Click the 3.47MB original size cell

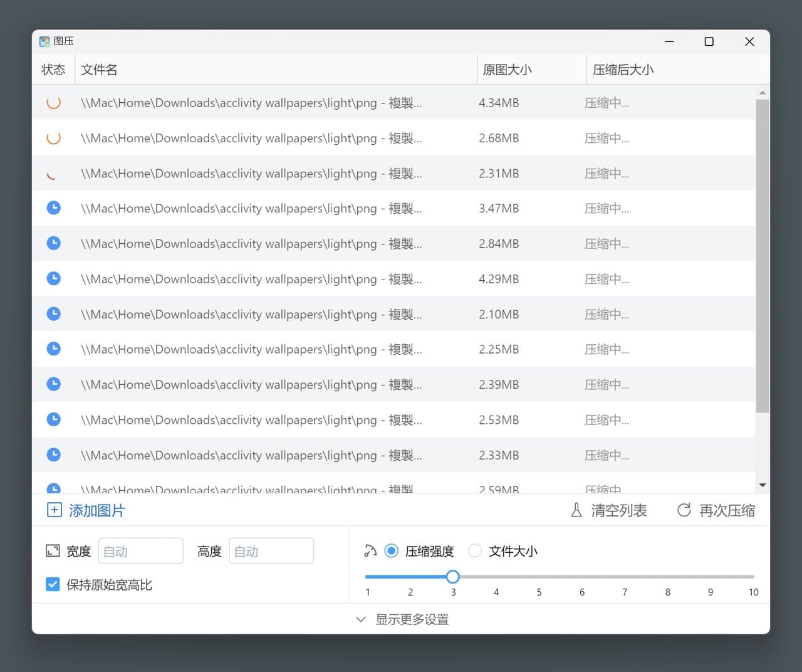tap(499, 208)
